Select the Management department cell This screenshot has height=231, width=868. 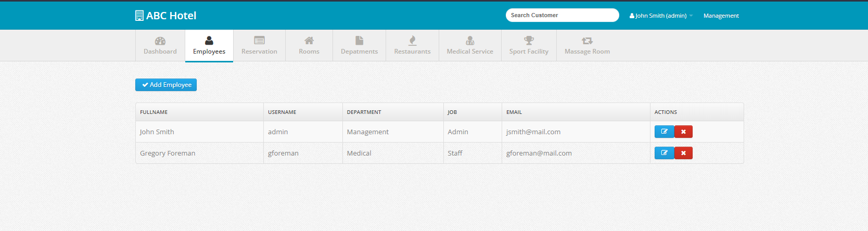pos(393,132)
